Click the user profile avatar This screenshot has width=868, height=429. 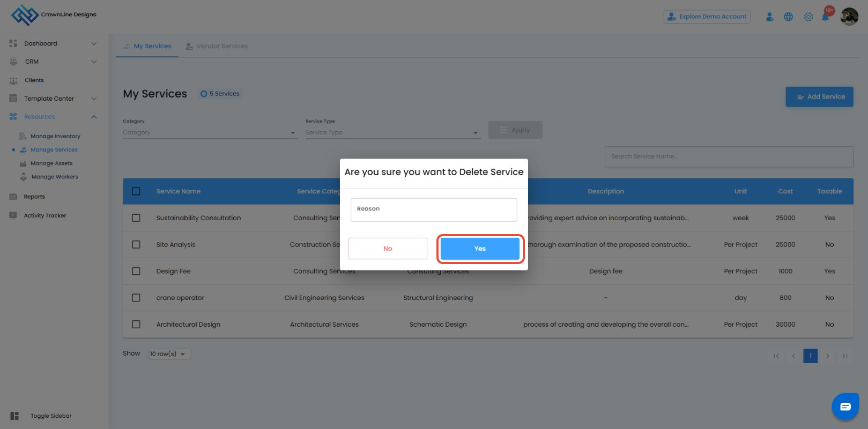pyautogui.click(x=849, y=17)
